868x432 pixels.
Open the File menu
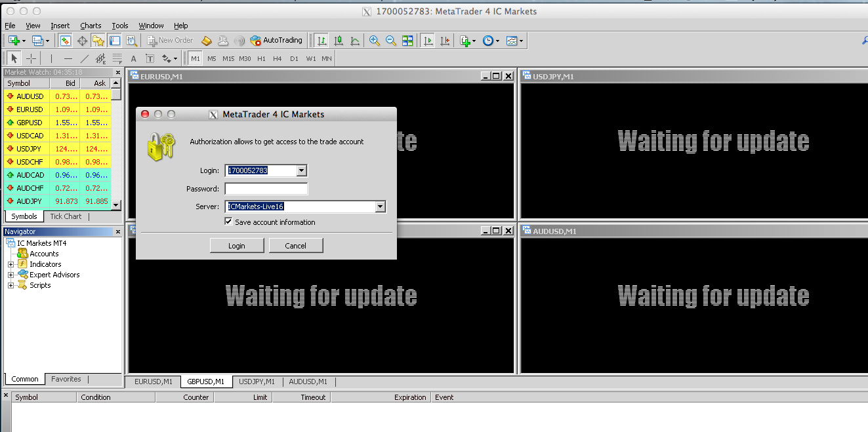(x=10, y=26)
